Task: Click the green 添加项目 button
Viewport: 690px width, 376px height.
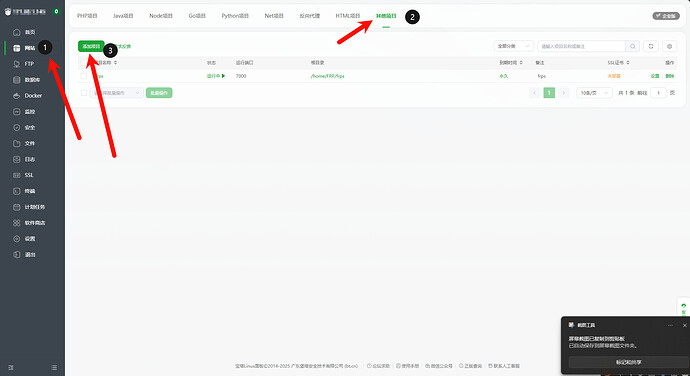Action: 91,46
